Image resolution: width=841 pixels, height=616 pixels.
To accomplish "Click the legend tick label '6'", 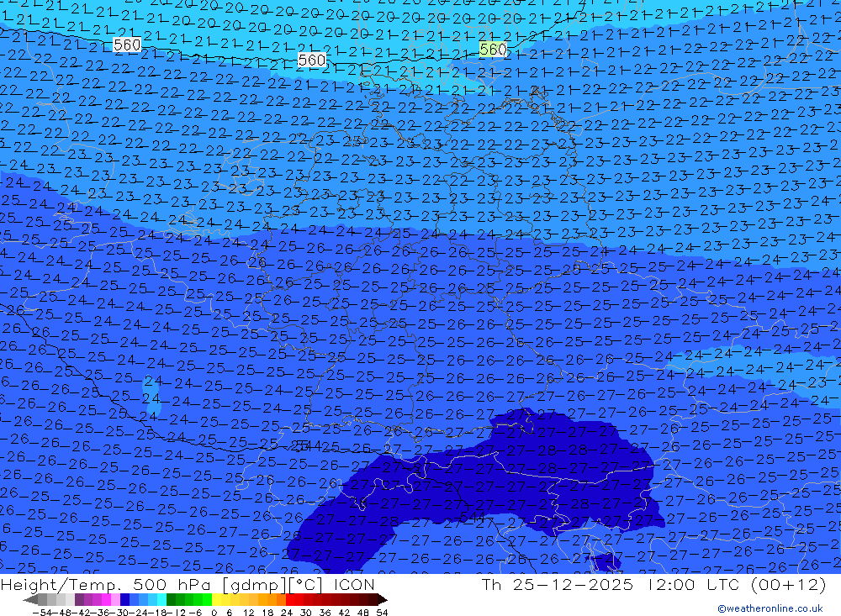I will click(x=229, y=613).
